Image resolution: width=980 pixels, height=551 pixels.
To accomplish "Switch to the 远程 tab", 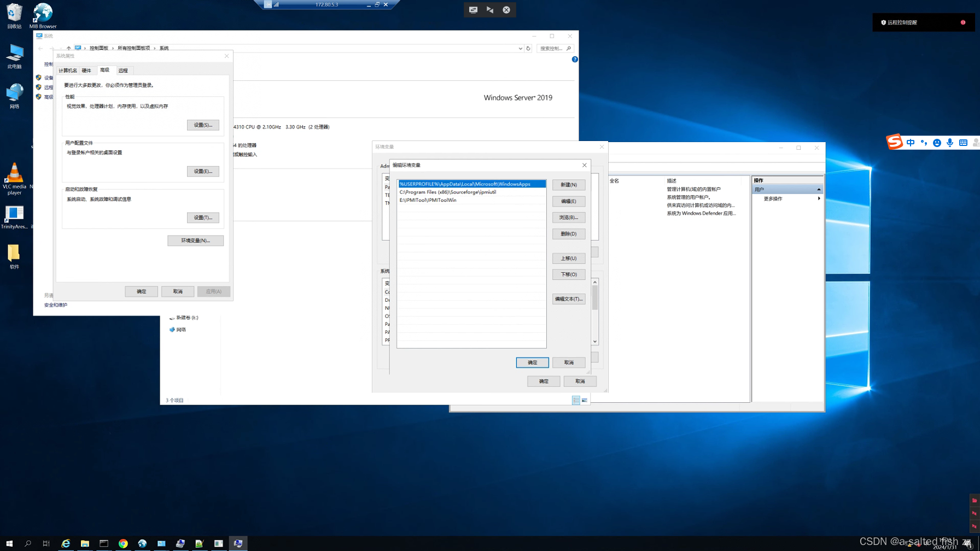I will [x=123, y=70].
